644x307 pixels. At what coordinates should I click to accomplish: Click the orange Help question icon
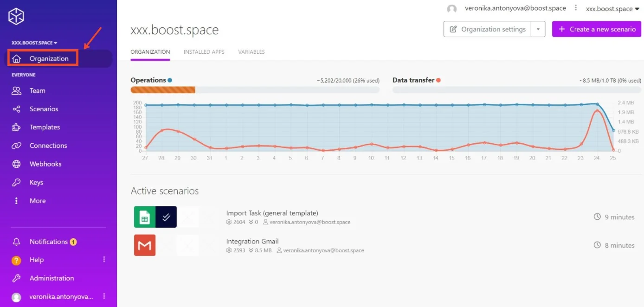click(x=17, y=260)
